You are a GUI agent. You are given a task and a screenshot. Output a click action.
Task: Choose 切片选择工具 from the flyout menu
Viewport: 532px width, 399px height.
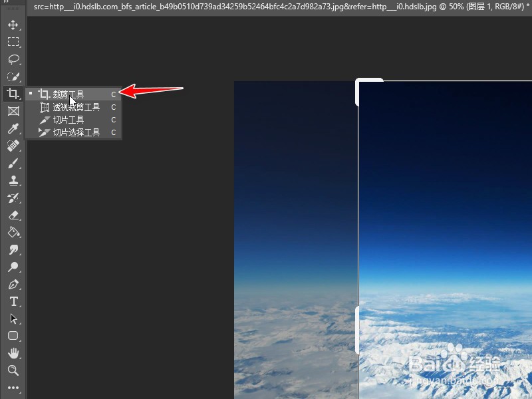(x=74, y=132)
